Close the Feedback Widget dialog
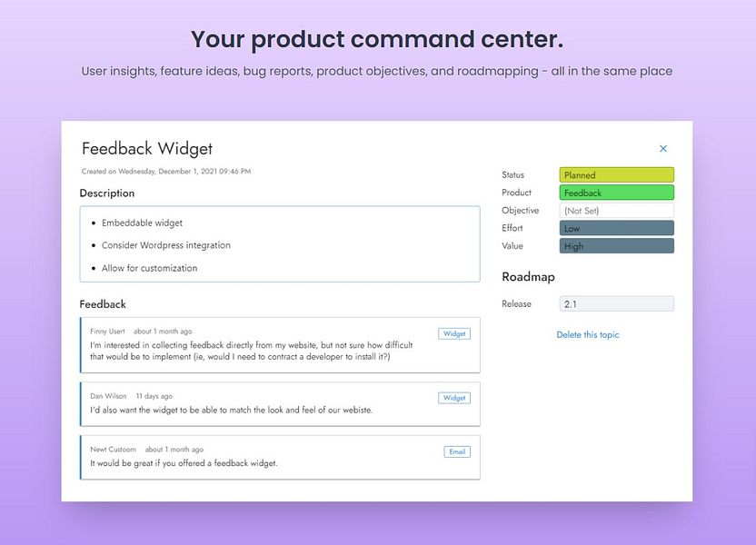 tap(663, 149)
